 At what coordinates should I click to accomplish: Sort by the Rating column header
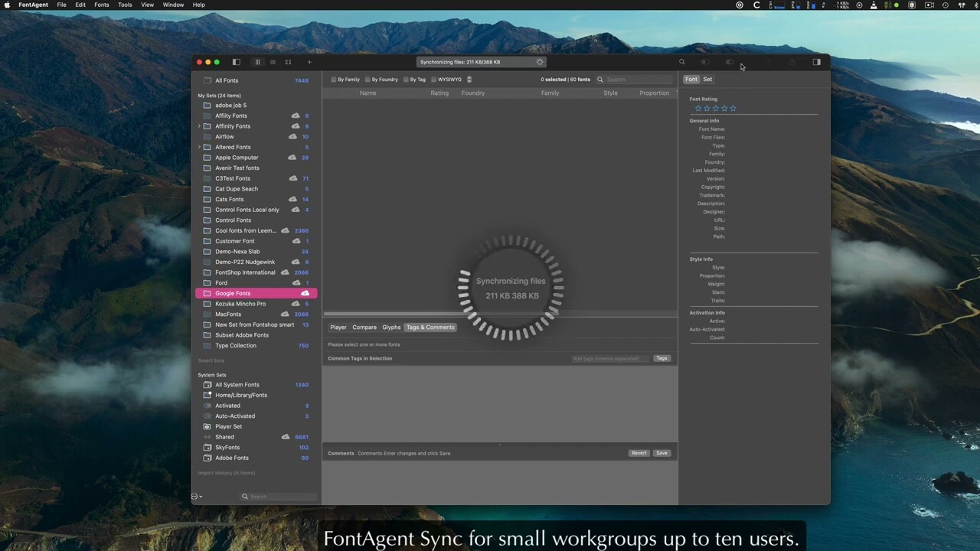tap(439, 93)
